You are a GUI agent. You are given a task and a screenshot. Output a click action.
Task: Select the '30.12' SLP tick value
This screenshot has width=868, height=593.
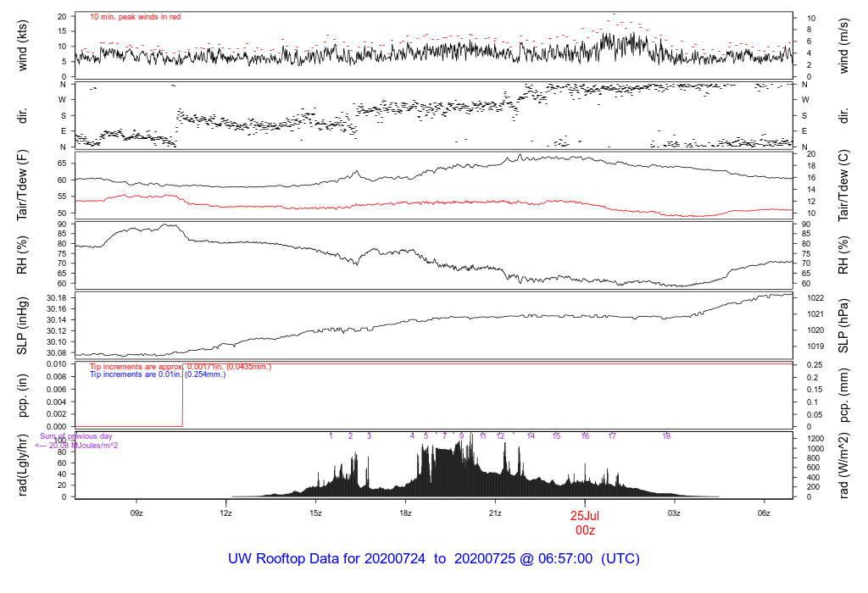pyautogui.click(x=57, y=331)
